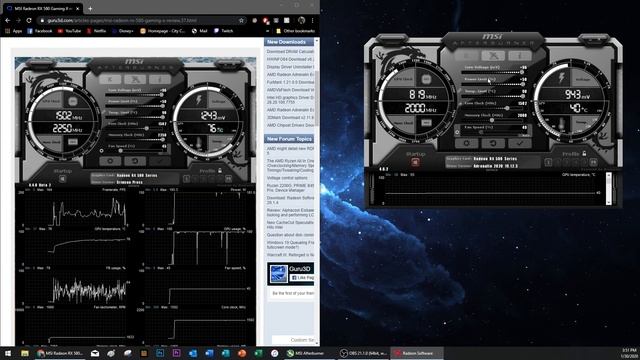
Task: Open the Display Driver Uninstaller download link
Action: coord(290,67)
